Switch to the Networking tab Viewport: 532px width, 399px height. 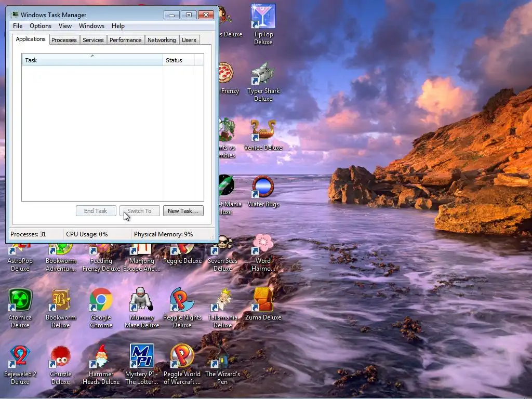click(162, 40)
